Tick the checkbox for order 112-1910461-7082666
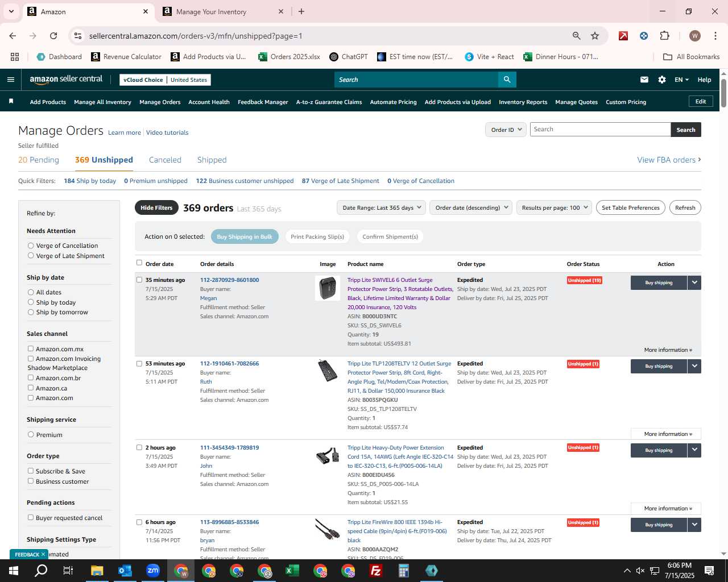 139,364
